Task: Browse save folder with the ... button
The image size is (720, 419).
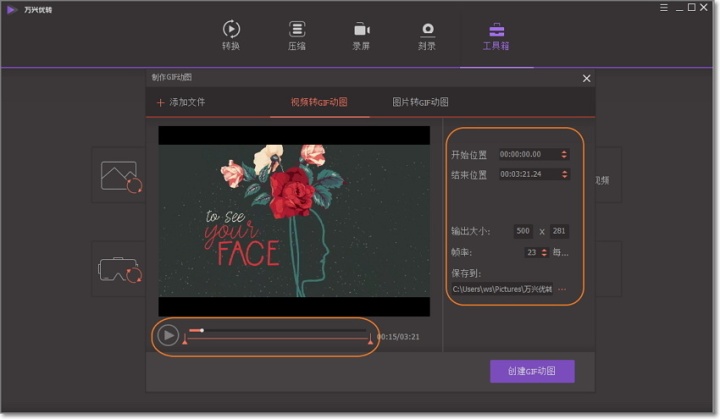Action: point(562,289)
